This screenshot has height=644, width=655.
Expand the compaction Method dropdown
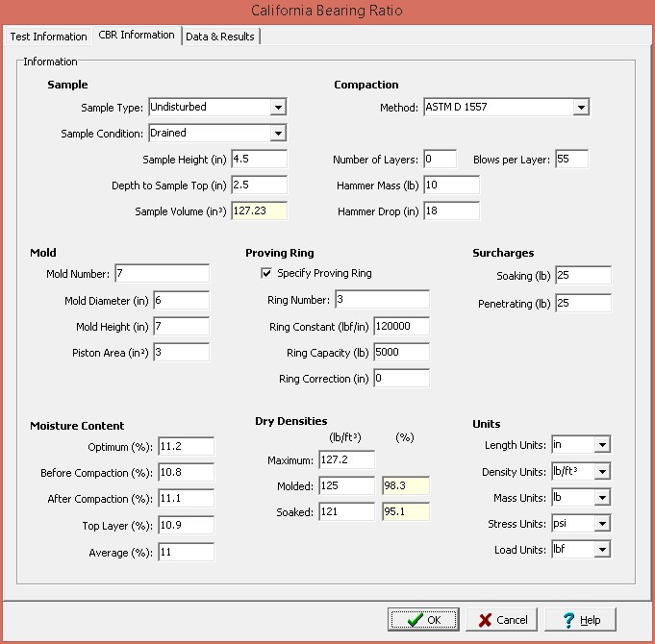pyautogui.click(x=580, y=108)
